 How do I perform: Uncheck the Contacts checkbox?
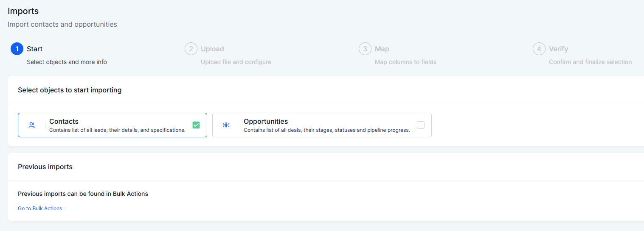coord(196,125)
